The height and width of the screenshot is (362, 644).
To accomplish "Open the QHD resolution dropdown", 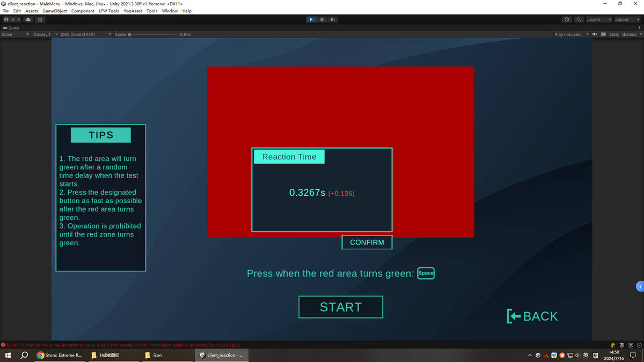I will coord(86,34).
